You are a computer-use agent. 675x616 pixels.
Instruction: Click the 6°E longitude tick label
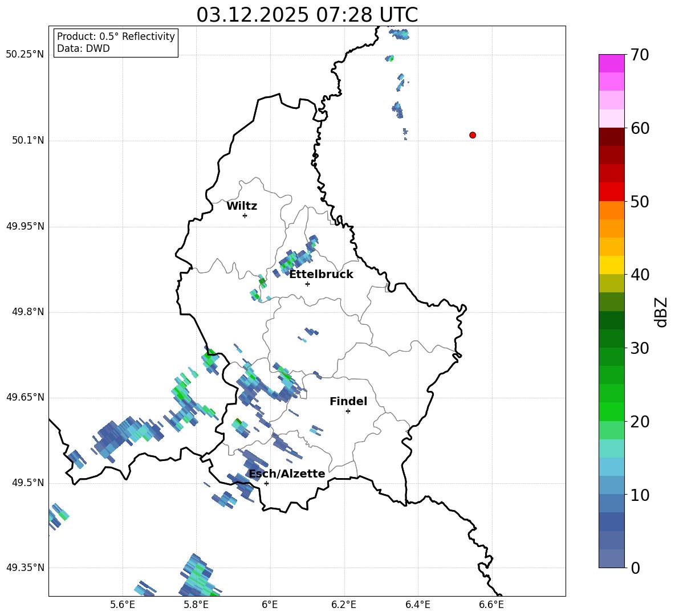tap(270, 605)
